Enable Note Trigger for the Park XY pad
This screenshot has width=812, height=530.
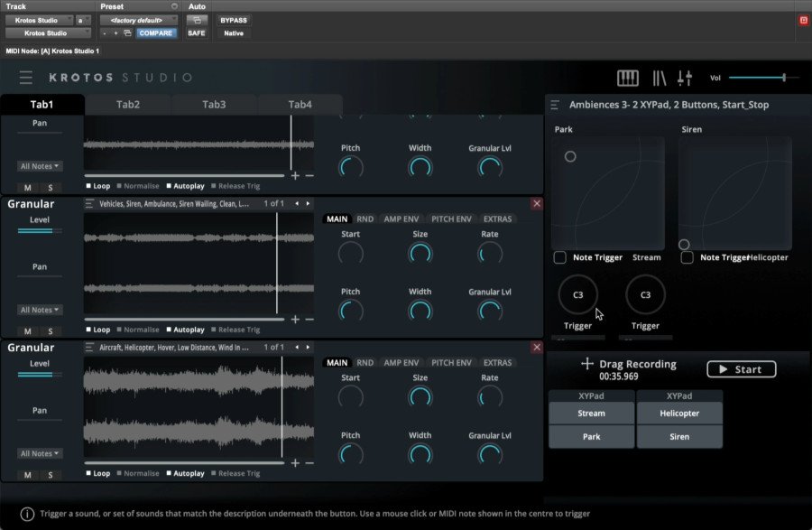pyautogui.click(x=559, y=257)
